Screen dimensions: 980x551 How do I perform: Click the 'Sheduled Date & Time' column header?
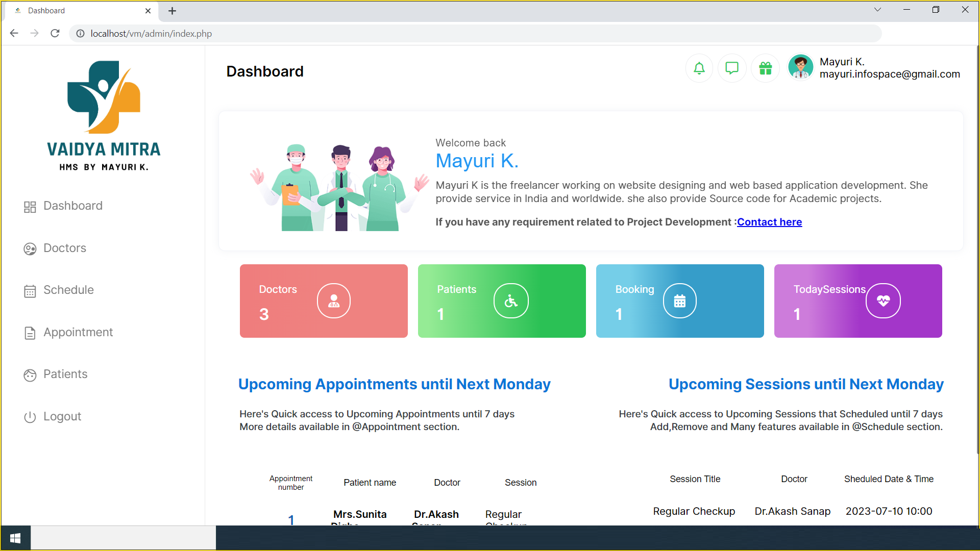pos(889,479)
